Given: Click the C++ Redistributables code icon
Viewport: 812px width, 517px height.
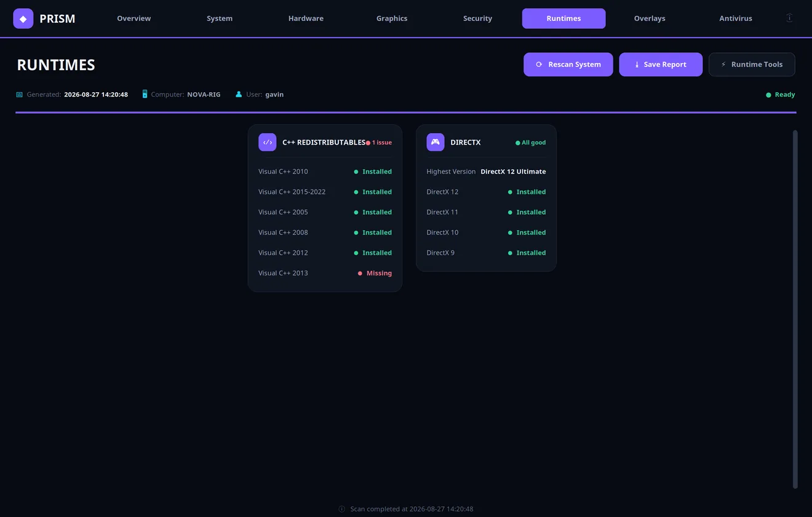Looking at the screenshot, I should point(268,142).
